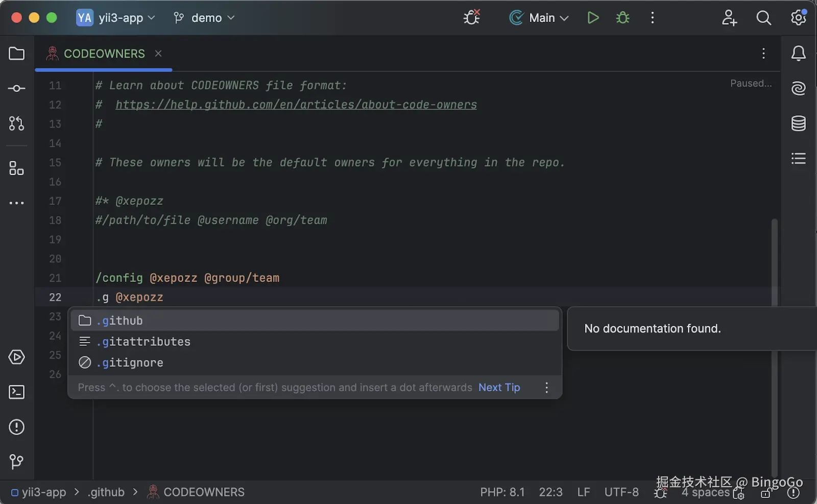Open the Main branch dropdown
Image resolution: width=817 pixels, height=504 pixels.
(539, 17)
